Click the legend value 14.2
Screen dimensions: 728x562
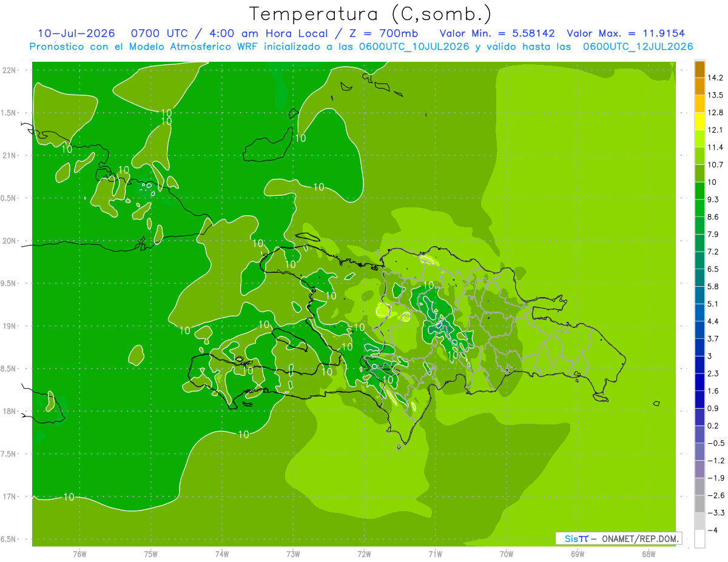click(715, 78)
